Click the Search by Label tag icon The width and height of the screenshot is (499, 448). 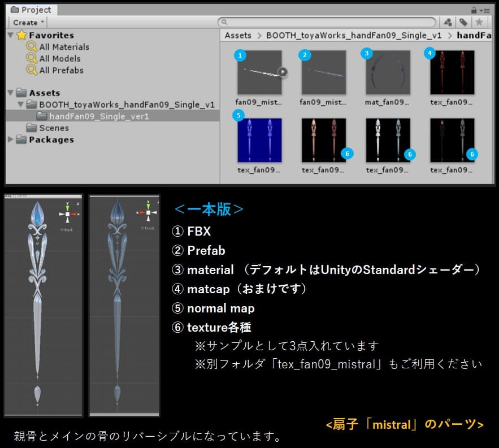(x=463, y=22)
